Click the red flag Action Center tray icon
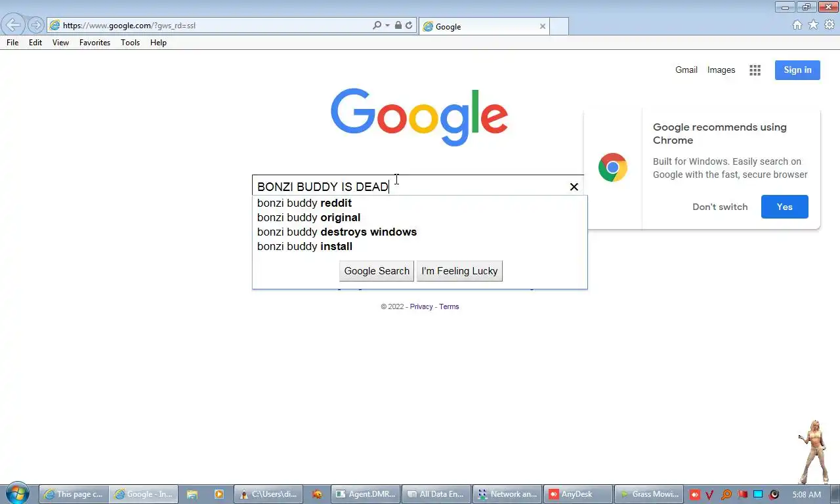This screenshot has height=504, width=840. tap(742, 494)
